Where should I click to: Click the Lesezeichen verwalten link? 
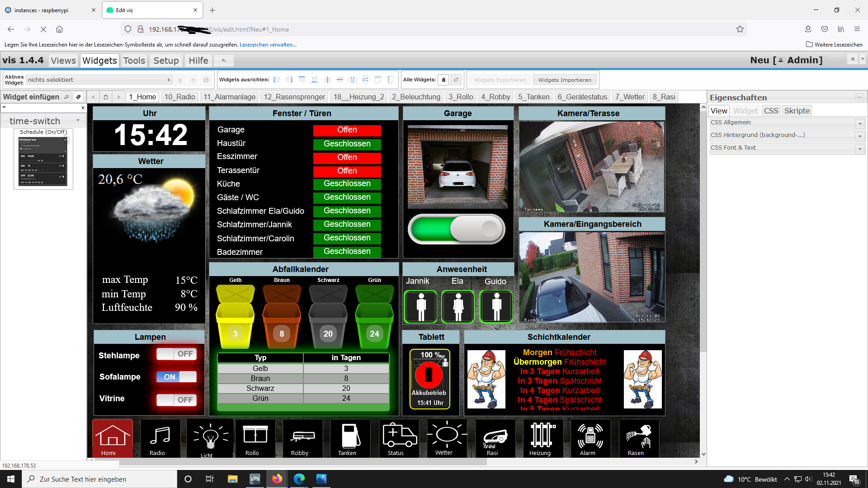click(268, 45)
